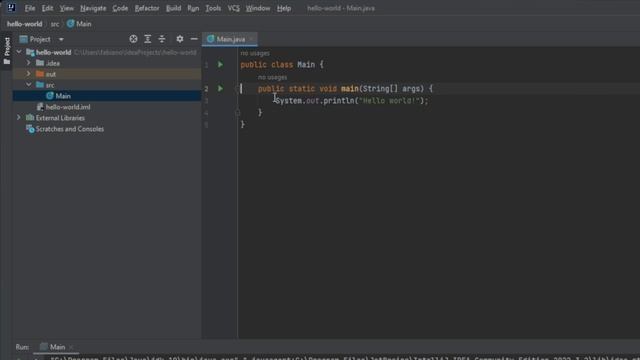Open the Window menu
Screen dimensions: 640x360
258,8
